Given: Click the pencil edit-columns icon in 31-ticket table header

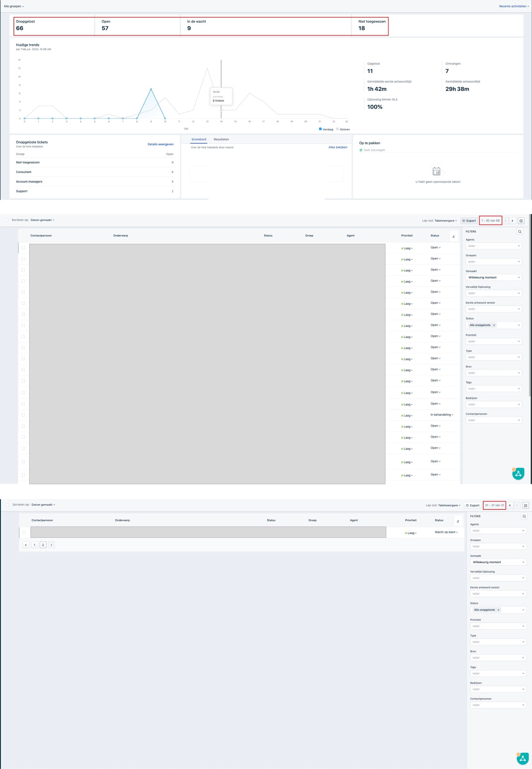Looking at the screenshot, I should coord(458,521).
